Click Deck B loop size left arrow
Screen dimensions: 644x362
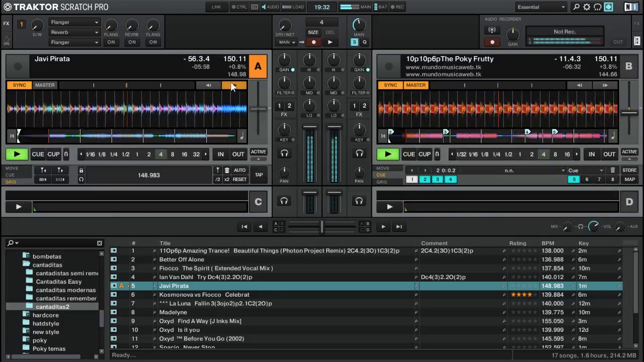point(452,154)
